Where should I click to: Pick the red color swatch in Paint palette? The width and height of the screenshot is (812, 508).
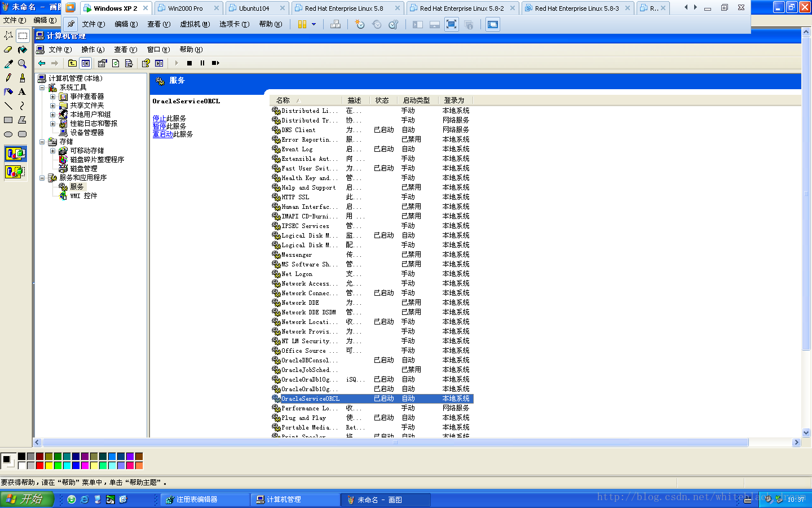(39, 466)
